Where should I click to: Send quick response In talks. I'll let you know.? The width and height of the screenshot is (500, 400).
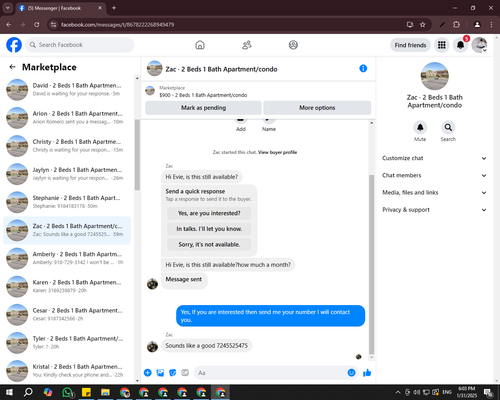pos(209,229)
